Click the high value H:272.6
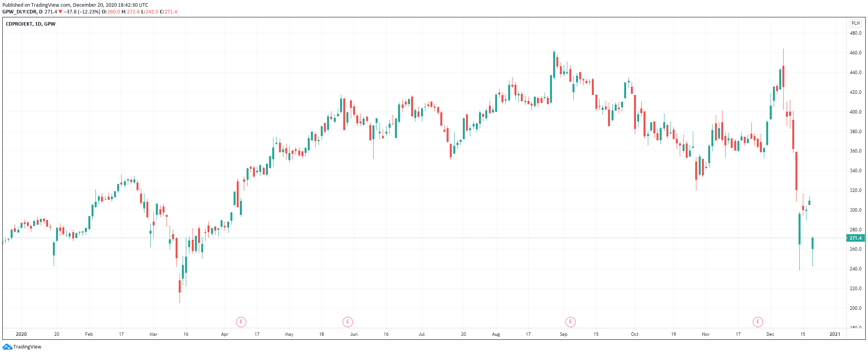The height and width of the screenshot is (354, 868). [131, 12]
